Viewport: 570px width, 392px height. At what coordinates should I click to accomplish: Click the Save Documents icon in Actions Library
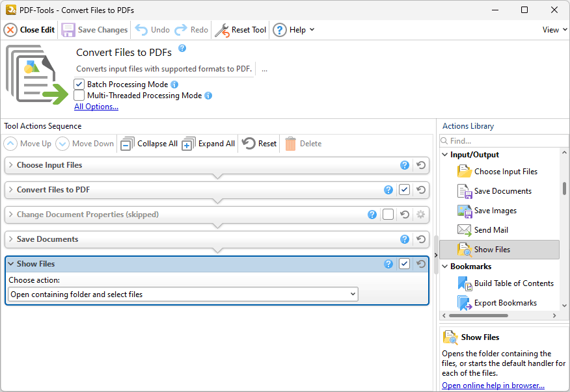tap(464, 190)
